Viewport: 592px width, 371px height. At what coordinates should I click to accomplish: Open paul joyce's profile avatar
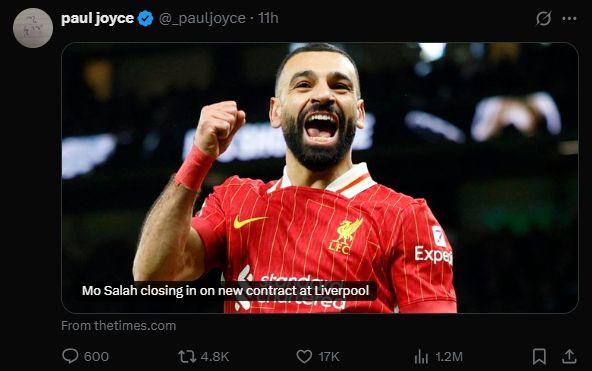coord(33,28)
